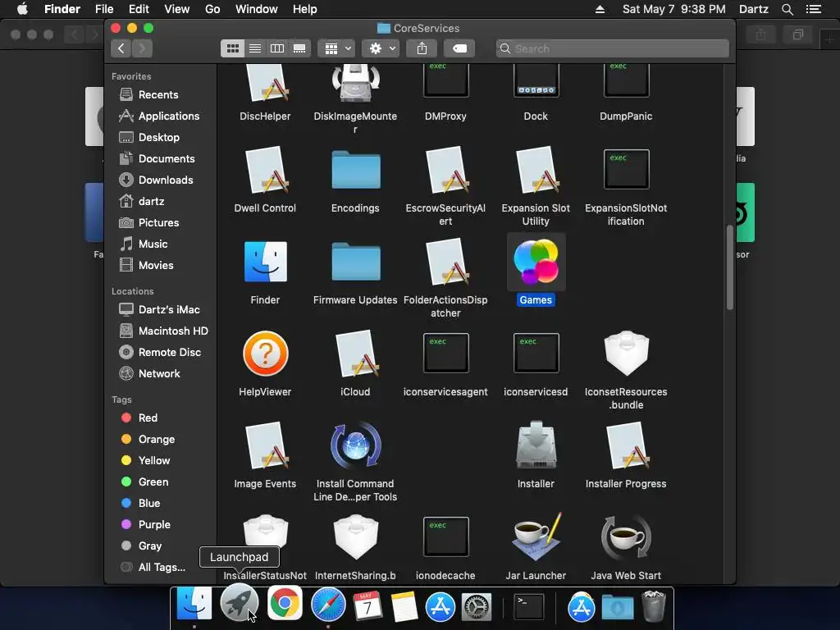
Task: Select the DiskImageMounter icon
Action: coord(356,83)
